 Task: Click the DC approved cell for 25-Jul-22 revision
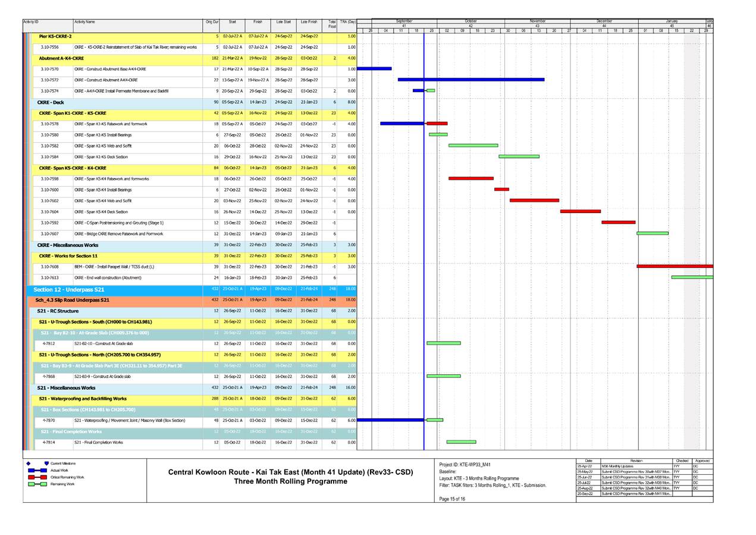coord(696,483)
